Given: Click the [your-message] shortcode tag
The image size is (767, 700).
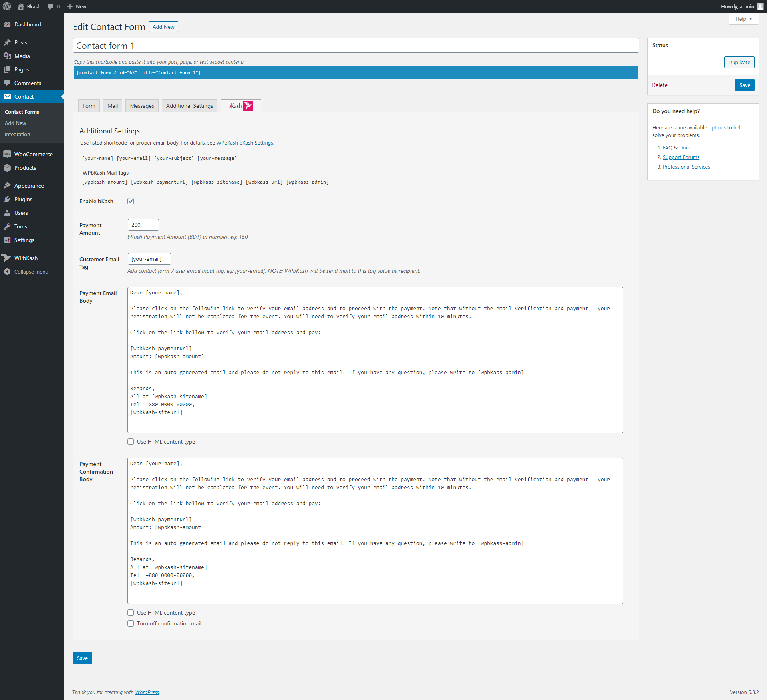Looking at the screenshot, I should [217, 158].
